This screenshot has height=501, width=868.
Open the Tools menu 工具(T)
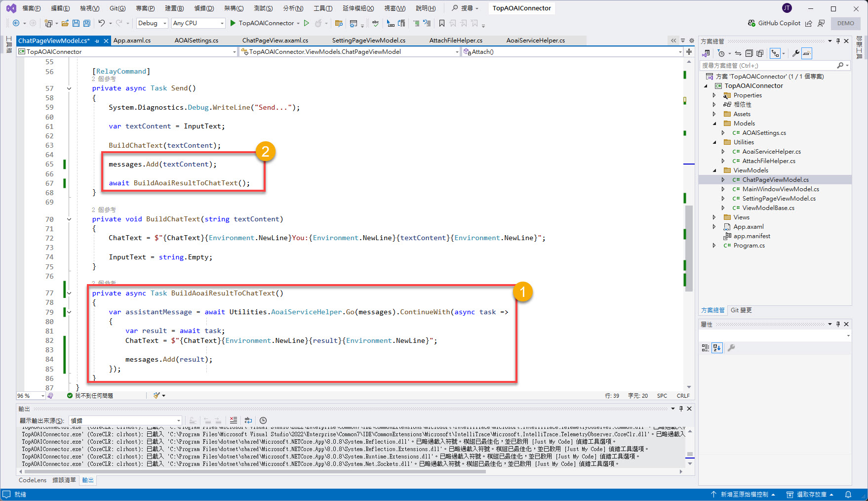[323, 8]
